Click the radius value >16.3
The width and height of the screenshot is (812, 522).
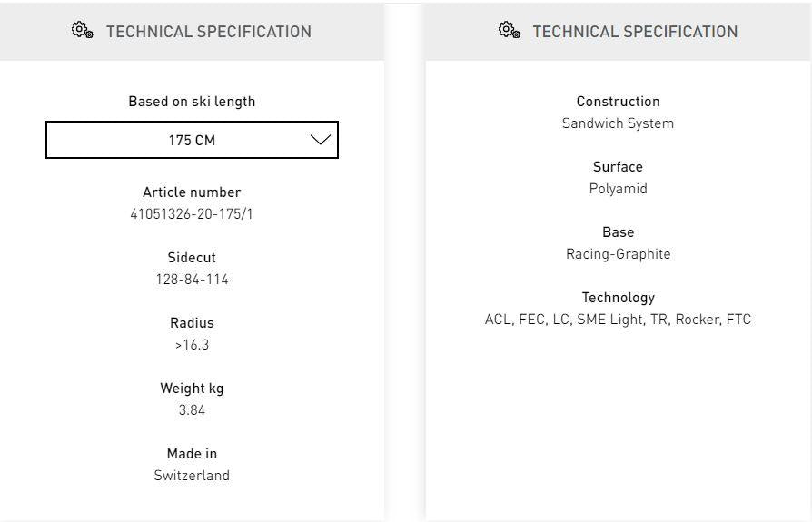coord(192,345)
